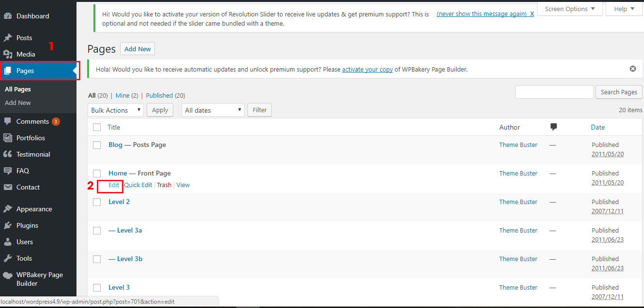
Task: Open the Help tab
Action: 624,9
